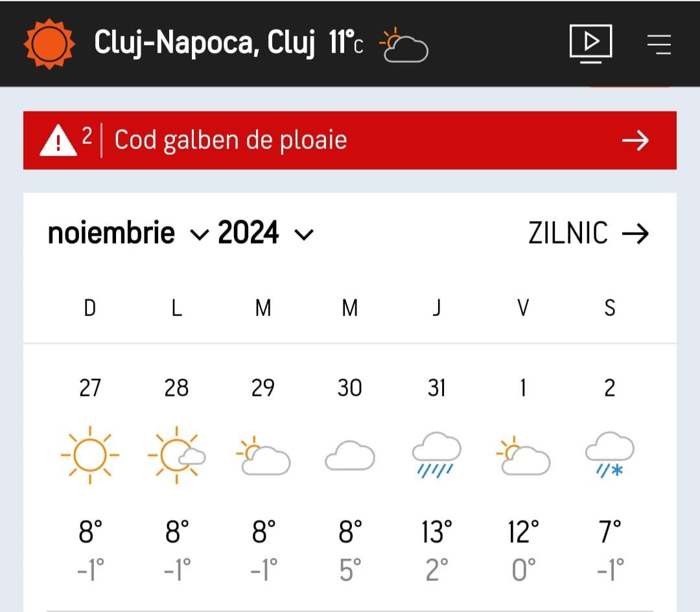Select the rain icon for day 31
The image size is (700, 612).
[x=436, y=455]
